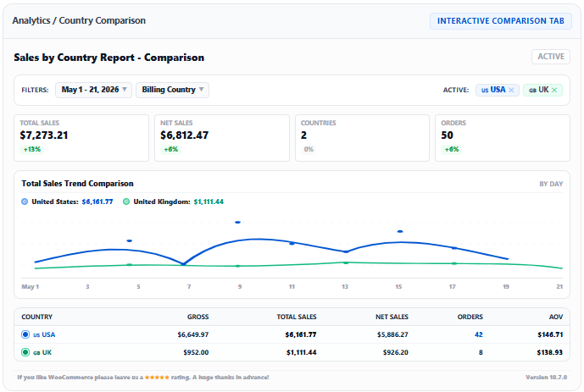Open the USA country link in table

click(48, 334)
